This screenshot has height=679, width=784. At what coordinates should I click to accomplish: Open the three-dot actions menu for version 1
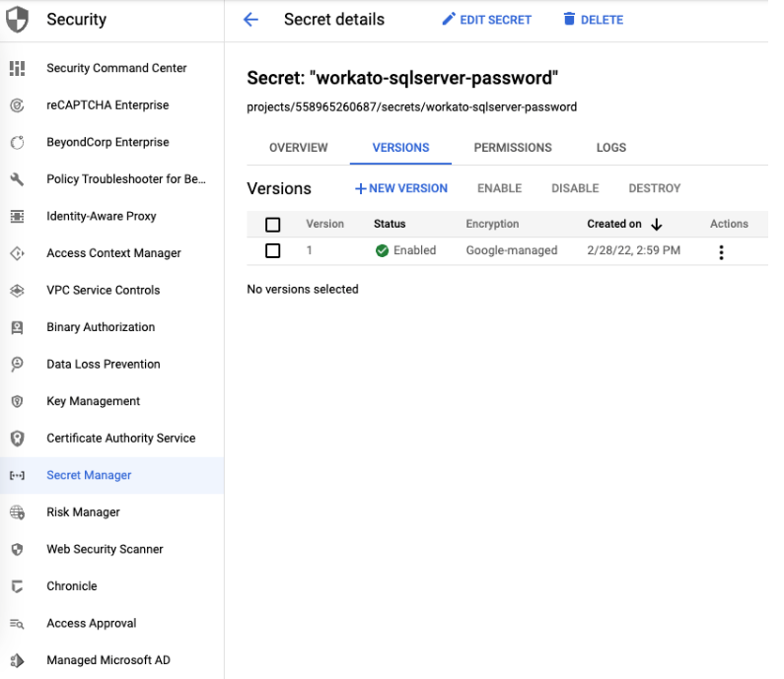tap(721, 252)
